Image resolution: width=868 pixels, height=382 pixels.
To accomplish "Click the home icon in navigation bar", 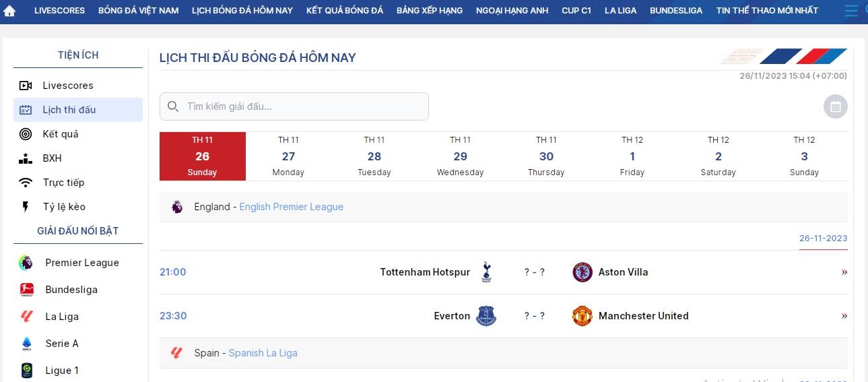I will click(9, 11).
